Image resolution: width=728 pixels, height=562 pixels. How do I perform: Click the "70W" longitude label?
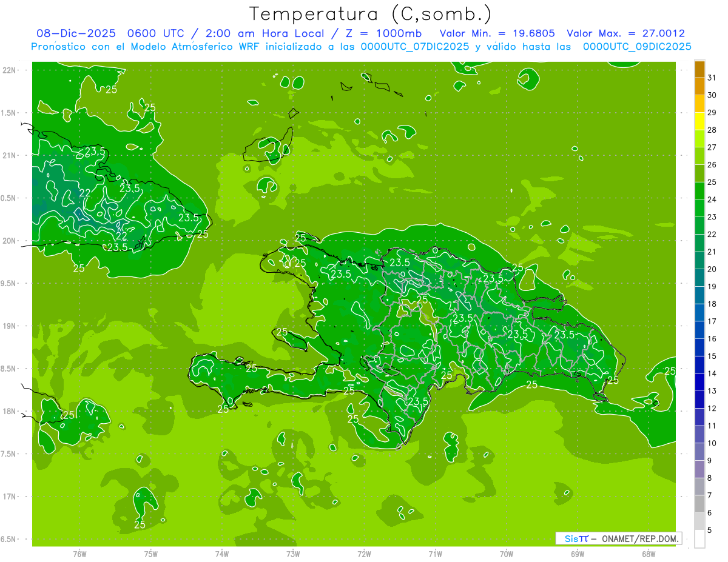tap(506, 554)
